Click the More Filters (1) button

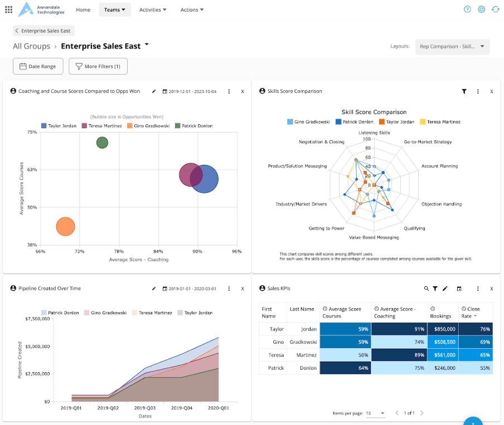pos(98,66)
